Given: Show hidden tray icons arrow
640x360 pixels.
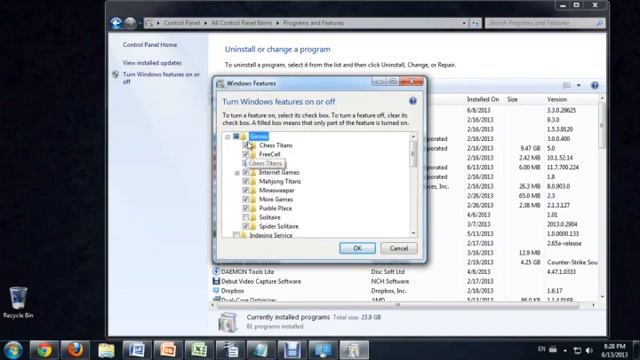Looking at the screenshot, I should tap(565, 350).
